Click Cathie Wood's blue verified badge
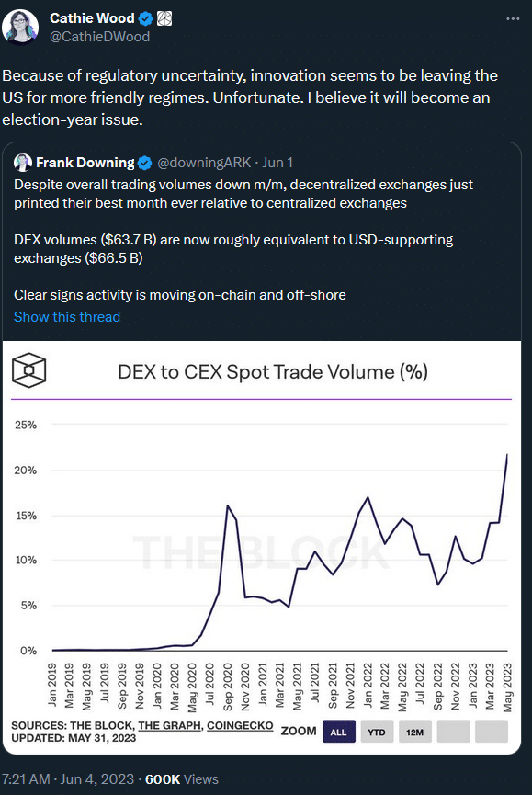Image resolution: width=532 pixels, height=795 pixels. pos(146,18)
